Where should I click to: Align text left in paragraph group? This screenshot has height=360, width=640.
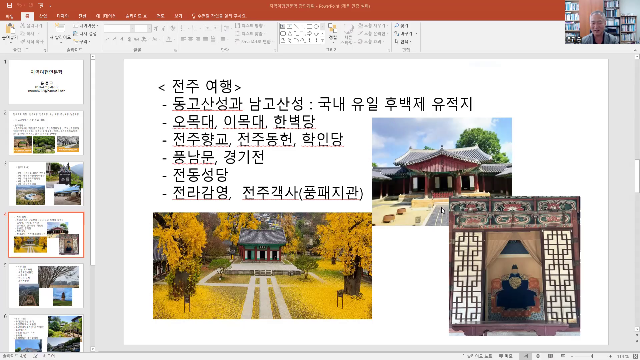[x=183, y=39]
